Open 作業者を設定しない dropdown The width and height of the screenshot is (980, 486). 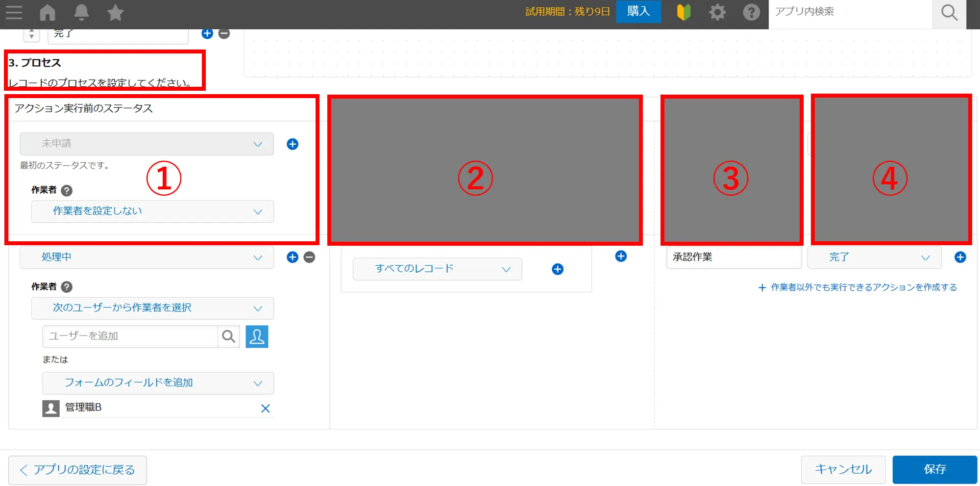coord(152,211)
